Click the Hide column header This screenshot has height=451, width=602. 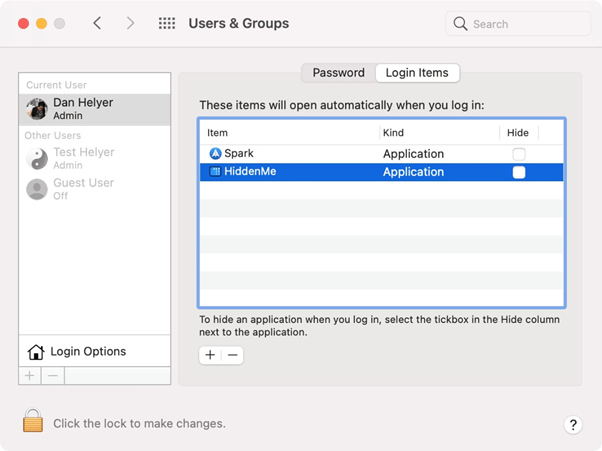pos(519,133)
